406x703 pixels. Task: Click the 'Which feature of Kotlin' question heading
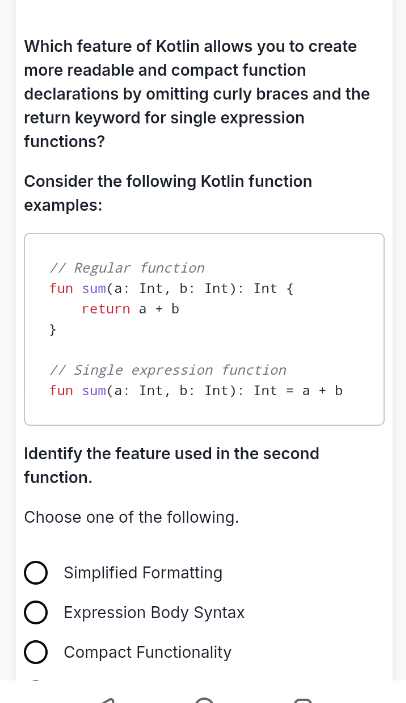(197, 94)
